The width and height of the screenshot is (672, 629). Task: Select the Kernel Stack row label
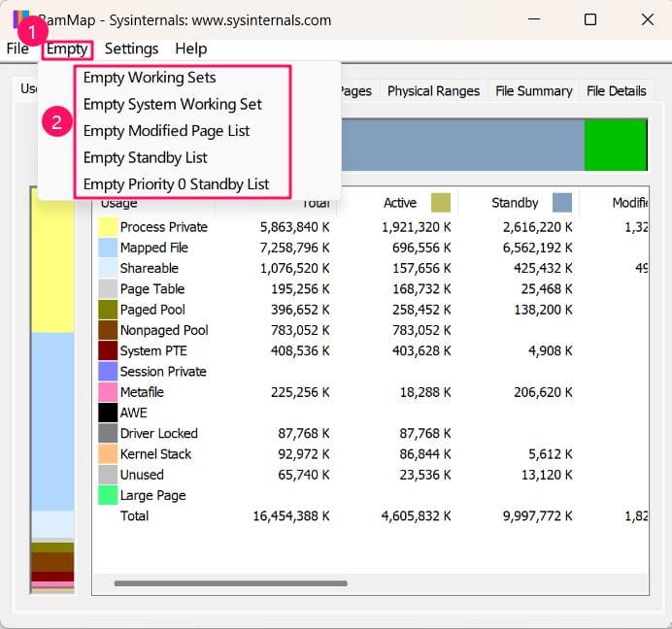(x=155, y=453)
